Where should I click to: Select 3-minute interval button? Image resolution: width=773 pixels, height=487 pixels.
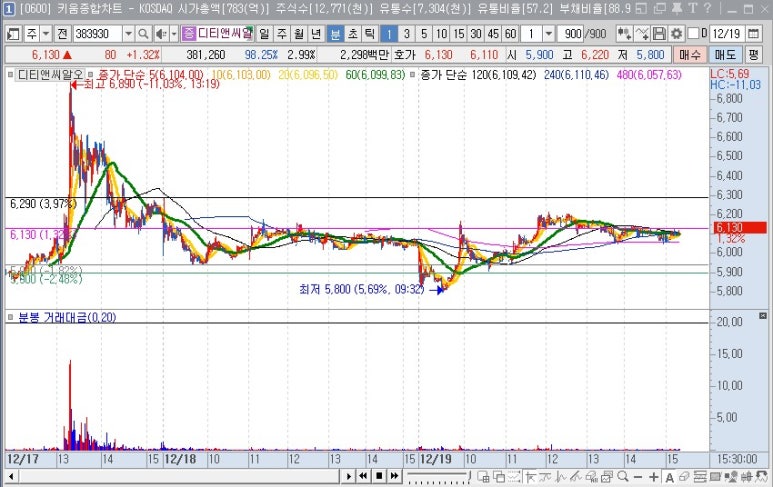click(406, 34)
